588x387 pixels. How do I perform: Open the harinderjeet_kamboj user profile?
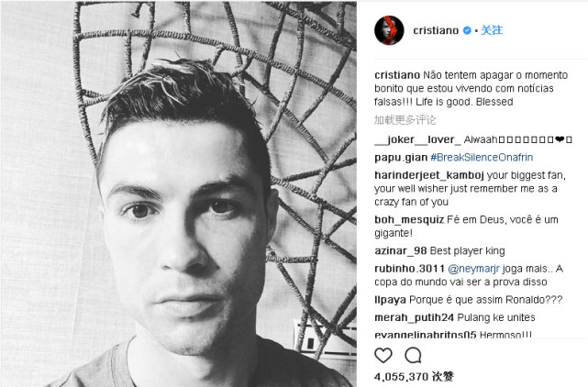[x=429, y=175]
